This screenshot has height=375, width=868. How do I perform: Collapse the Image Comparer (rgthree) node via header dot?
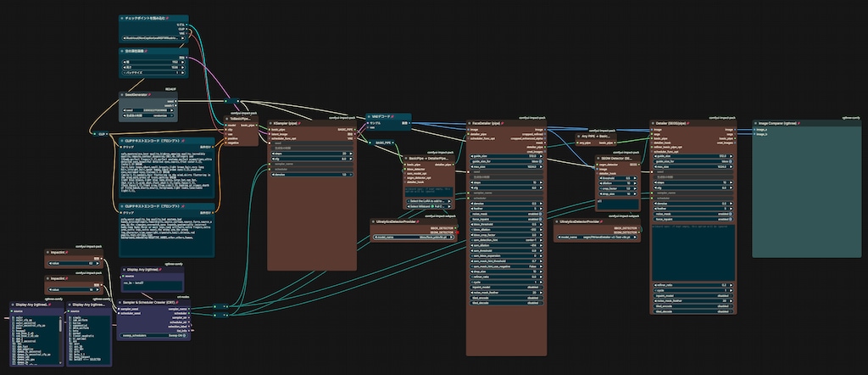(x=755, y=123)
